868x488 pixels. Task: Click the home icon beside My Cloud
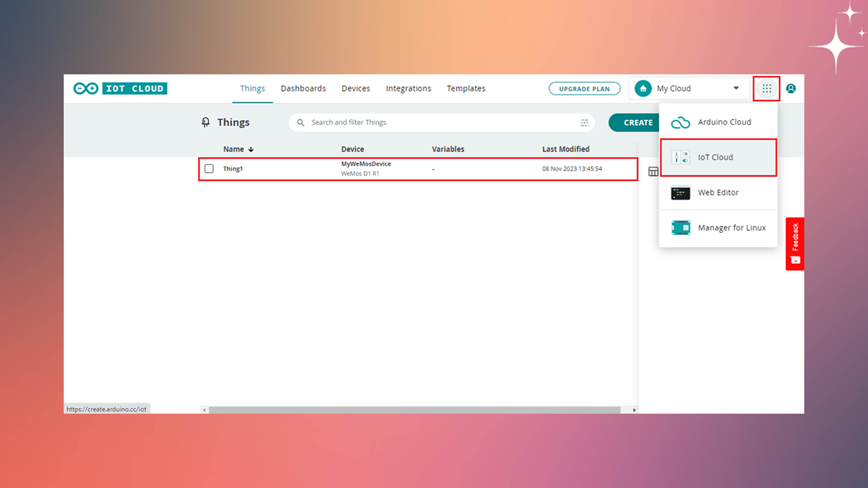(642, 88)
